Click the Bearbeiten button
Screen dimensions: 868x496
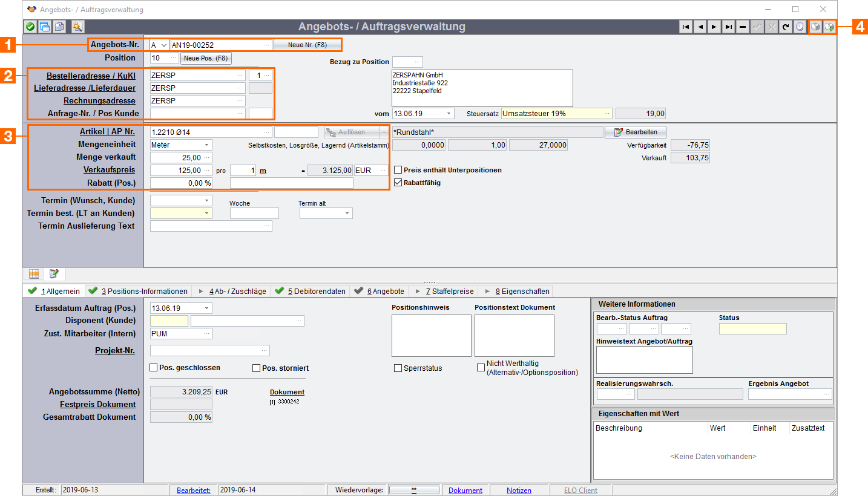(635, 132)
